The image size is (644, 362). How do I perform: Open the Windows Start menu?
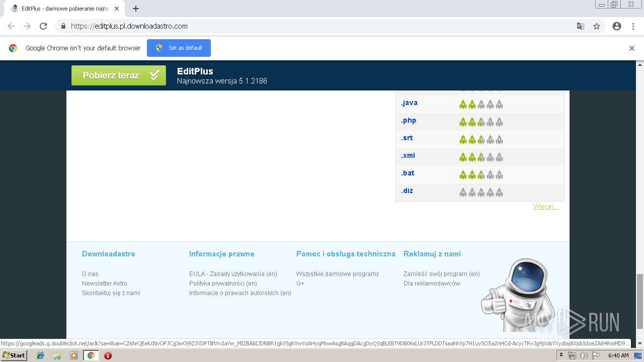tap(14, 355)
